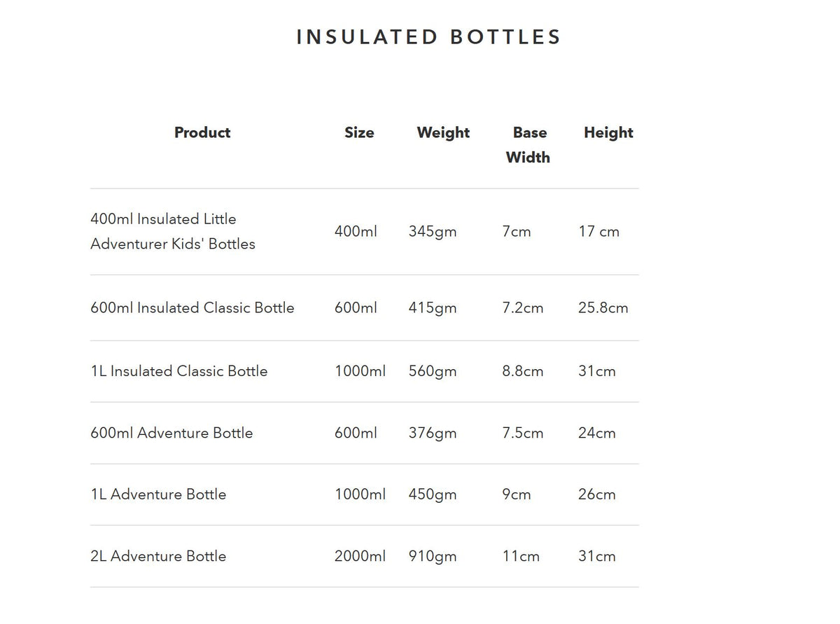Image resolution: width=840 pixels, height=624 pixels.
Task: Click the 2L Adventure Bottle name
Action: click(x=158, y=556)
